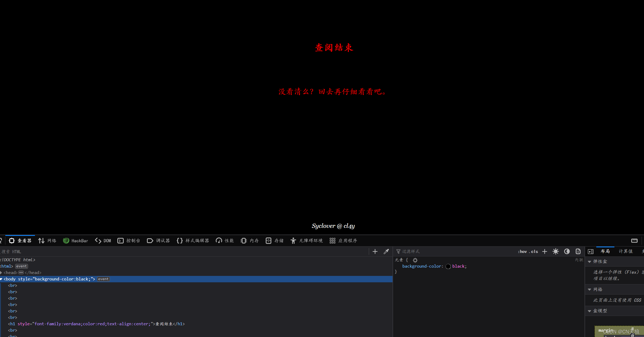Viewport: 644px width, 337px height.
Task: Click the event badge next to html tag
Action: [21, 266]
